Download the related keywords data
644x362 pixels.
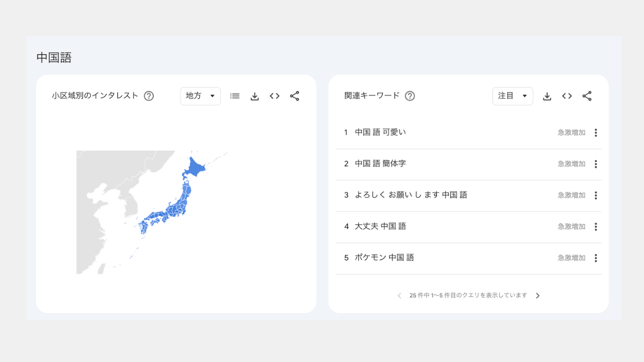547,96
